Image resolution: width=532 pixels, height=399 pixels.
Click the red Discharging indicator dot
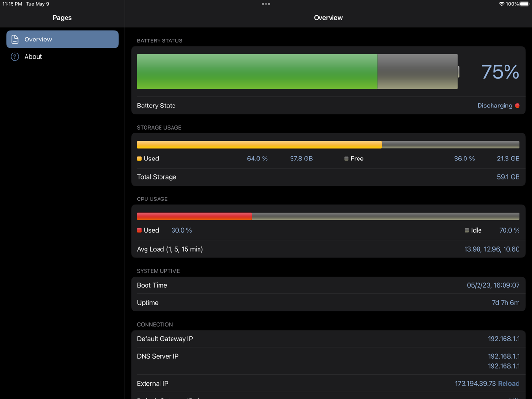click(517, 106)
